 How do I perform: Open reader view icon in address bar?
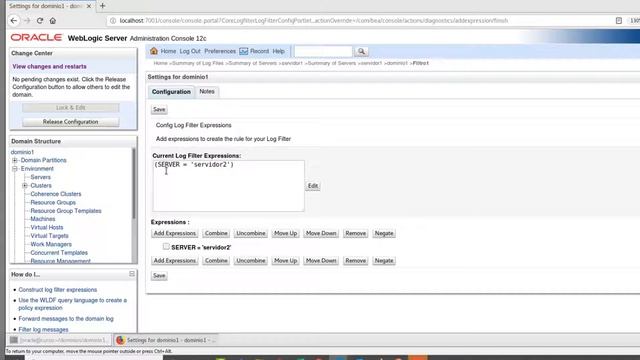[619, 20]
